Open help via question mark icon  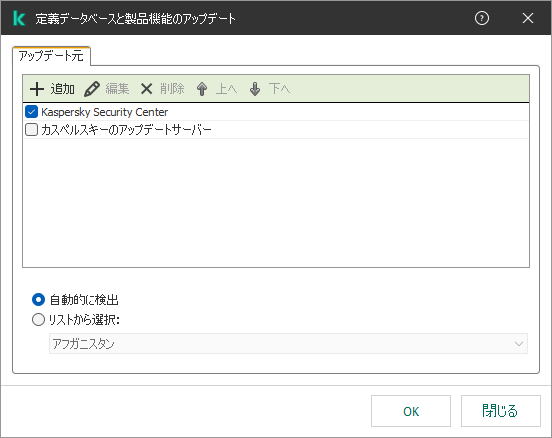click(x=482, y=18)
